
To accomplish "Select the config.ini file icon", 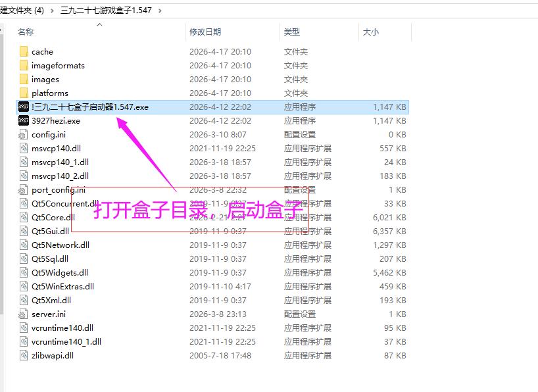I will coord(24,134).
